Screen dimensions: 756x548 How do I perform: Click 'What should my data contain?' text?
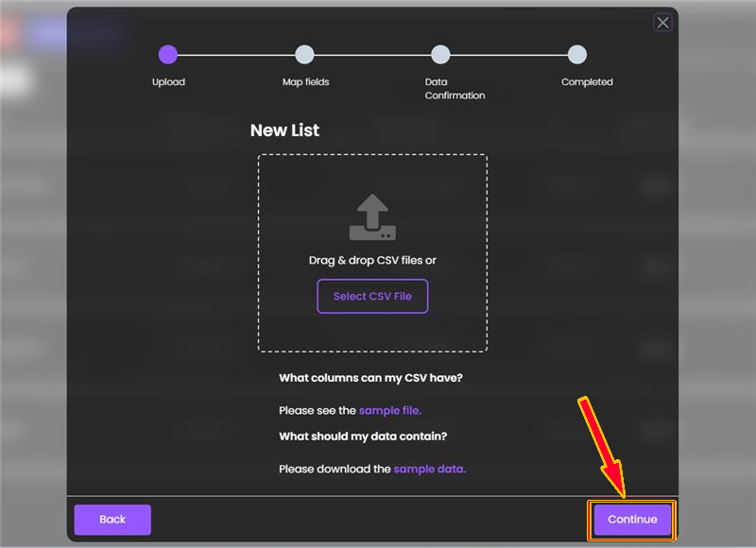pos(363,437)
